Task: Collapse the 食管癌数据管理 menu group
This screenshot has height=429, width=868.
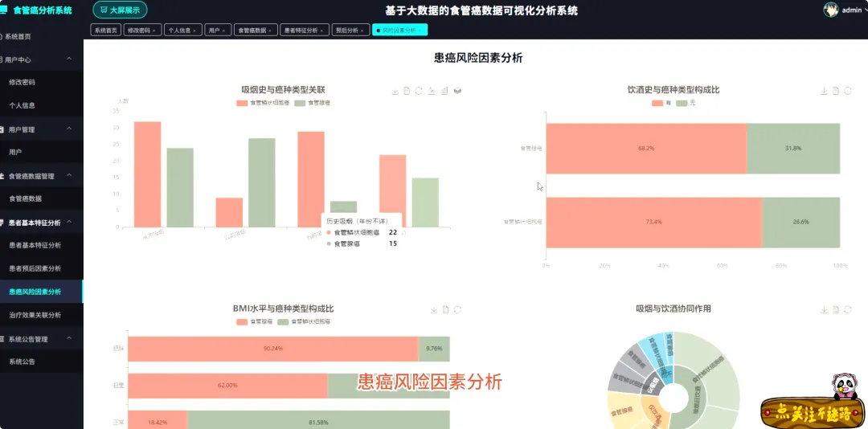Action: click(69, 175)
